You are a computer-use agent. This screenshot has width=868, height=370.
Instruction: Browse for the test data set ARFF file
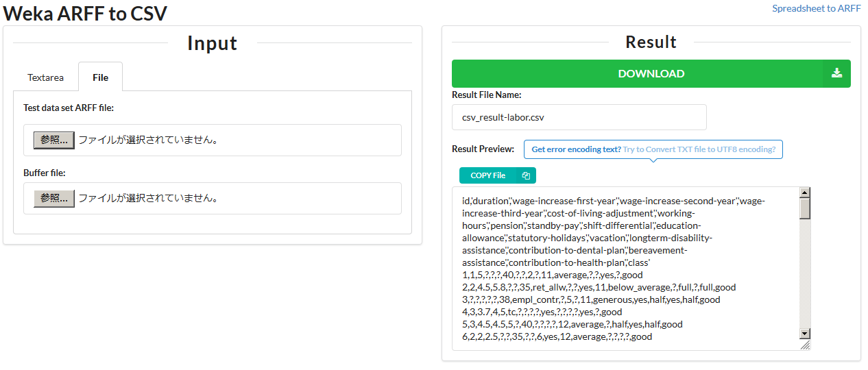coord(54,140)
